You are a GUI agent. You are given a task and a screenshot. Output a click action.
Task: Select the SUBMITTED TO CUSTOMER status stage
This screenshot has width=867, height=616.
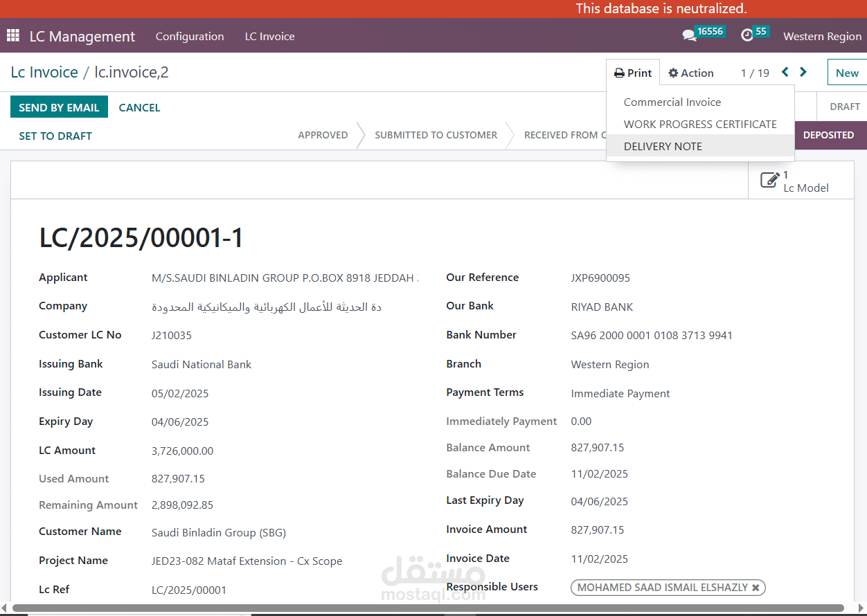click(436, 135)
